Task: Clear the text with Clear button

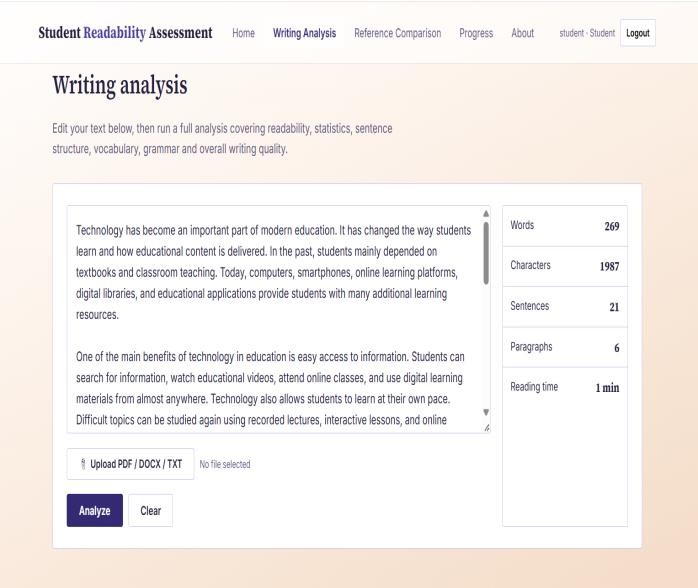Action: 150,510
